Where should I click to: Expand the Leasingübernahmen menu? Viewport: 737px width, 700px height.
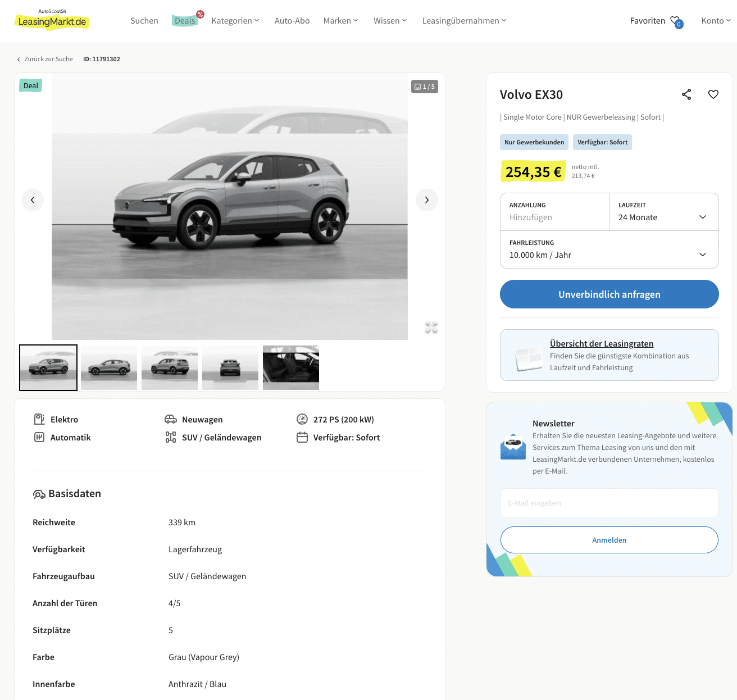(x=465, y=21)
